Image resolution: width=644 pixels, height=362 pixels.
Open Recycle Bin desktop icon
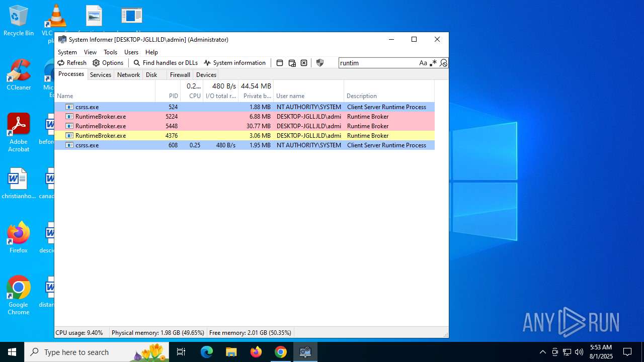(19, 21)
